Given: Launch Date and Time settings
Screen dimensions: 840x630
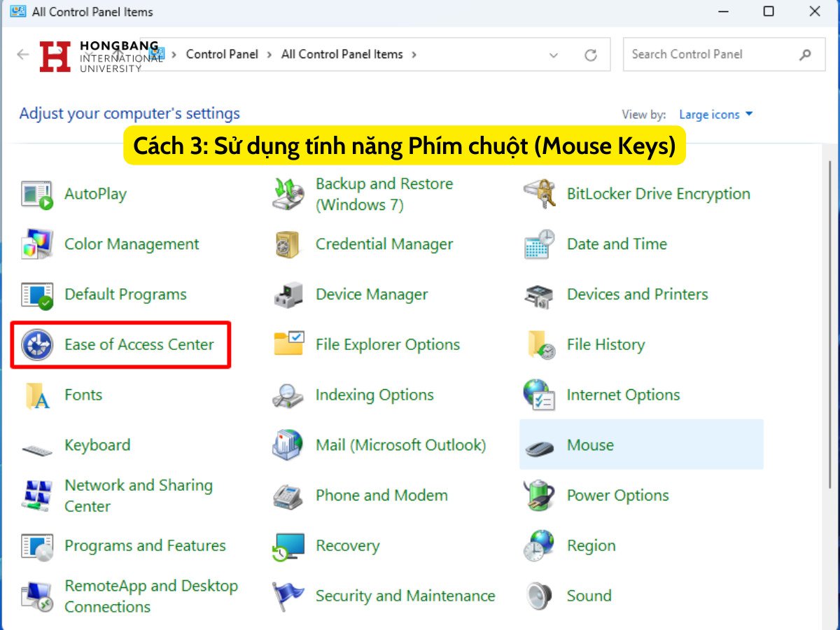Looking at the screenshot, I should 616,244.
